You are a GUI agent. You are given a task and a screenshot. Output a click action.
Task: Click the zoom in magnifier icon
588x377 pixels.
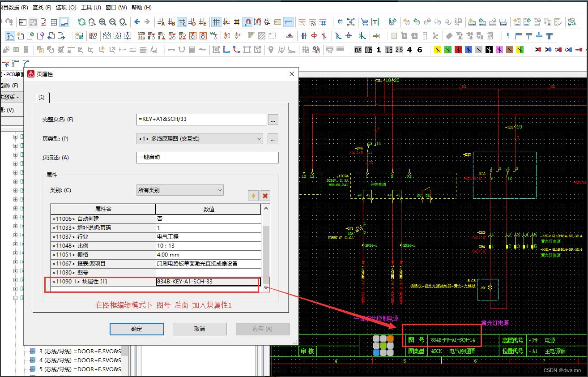pyautogui.click(x=102, y=22)
